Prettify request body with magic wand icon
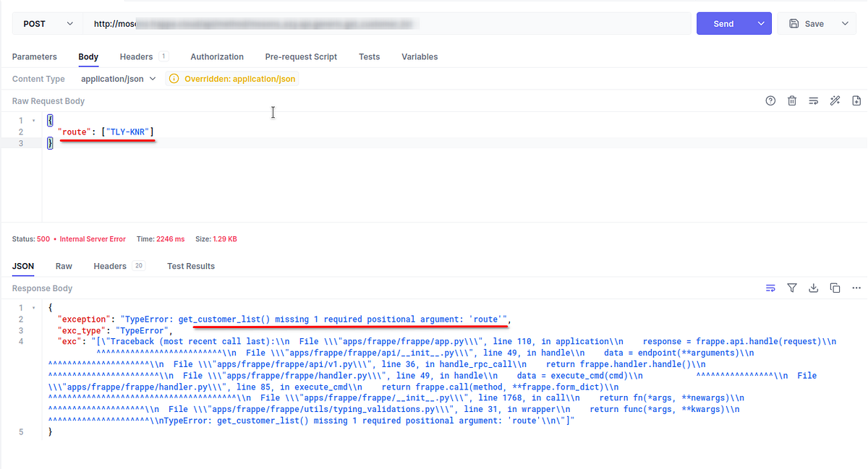This screenshot has height=469, width=868. pos(835,101)
